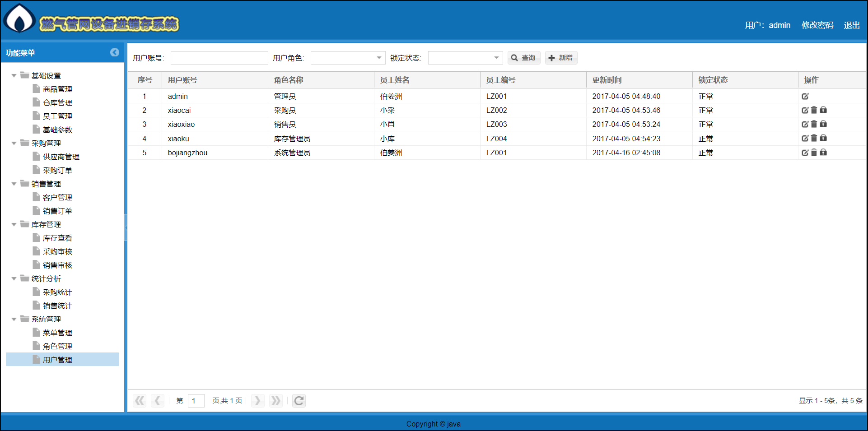Open 销售订单 menu item
The height and width of the screenshot is (431, 868).
[x=57, y=211]
